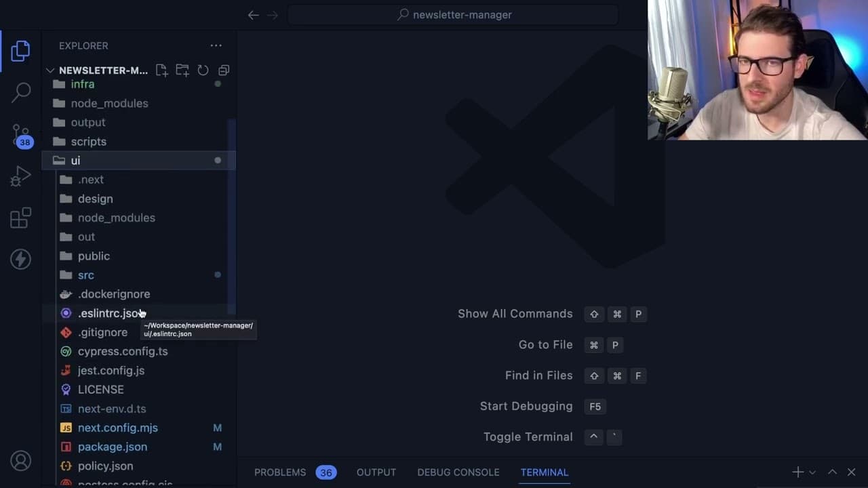Refresh the Explorer file tree
Screen dimensions: 868x488
point(203,70)
